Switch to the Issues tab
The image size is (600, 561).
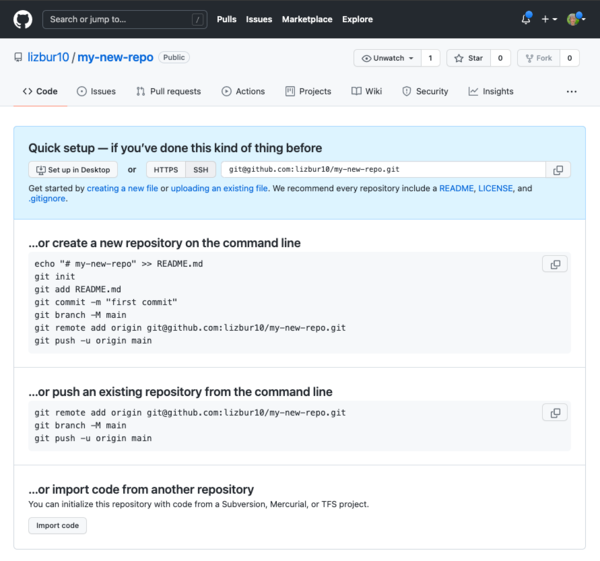(x=96, y=91)
